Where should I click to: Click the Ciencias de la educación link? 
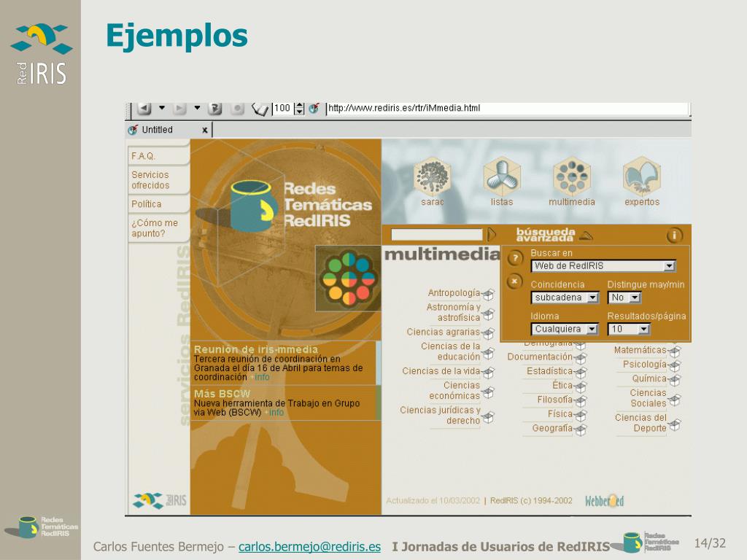click(451, 351)
